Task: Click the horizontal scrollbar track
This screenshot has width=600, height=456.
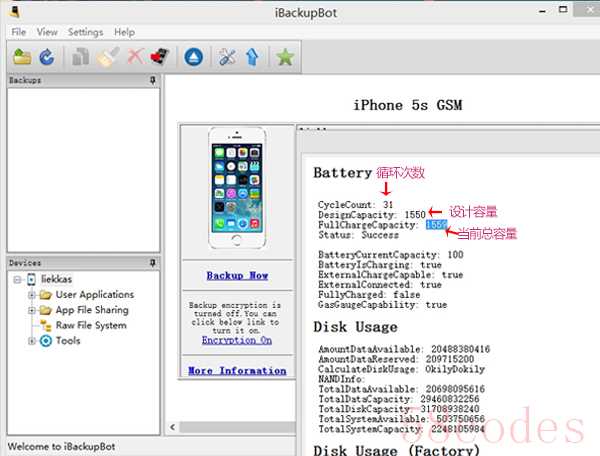Action: point(237,427)
